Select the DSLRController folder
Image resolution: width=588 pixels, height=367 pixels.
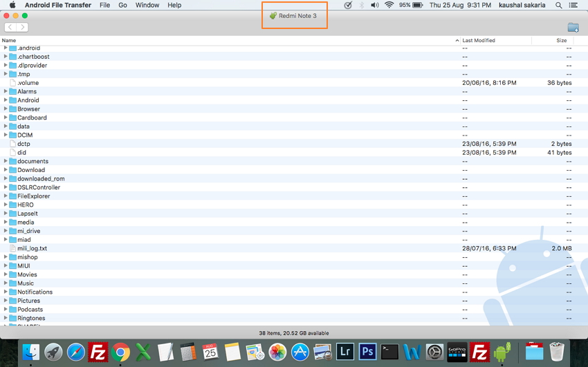[x=294, y=187]
